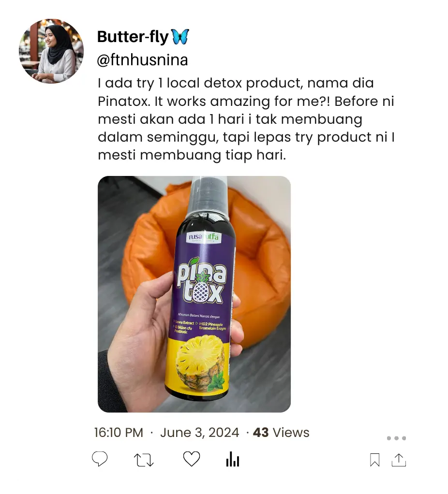Open the attached Pinatox bottle photo

194,294
